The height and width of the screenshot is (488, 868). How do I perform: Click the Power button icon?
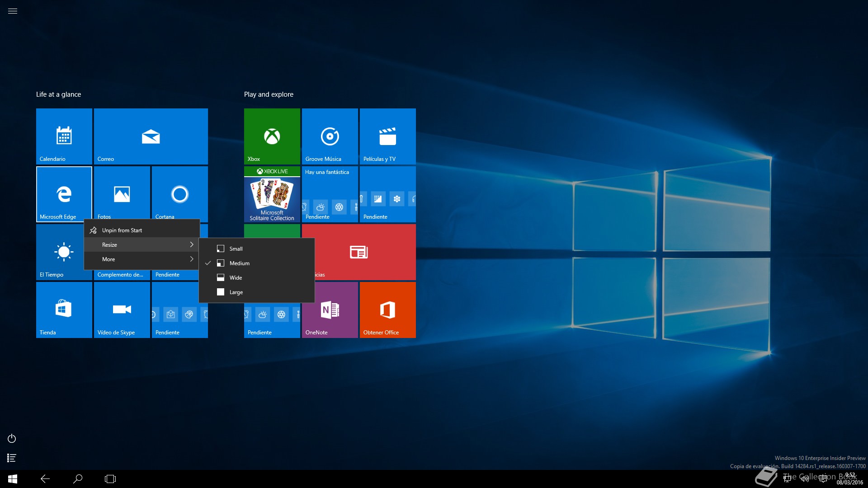tap(12, 439)
